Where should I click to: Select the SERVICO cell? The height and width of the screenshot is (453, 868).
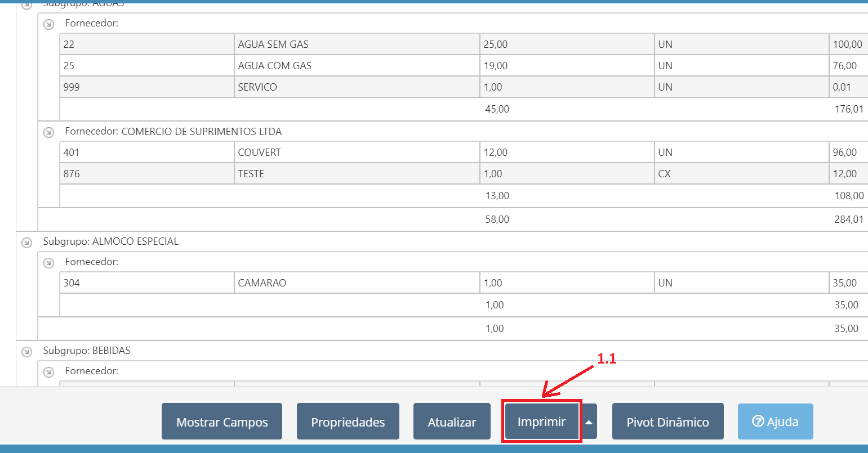[x=357, y=87]
